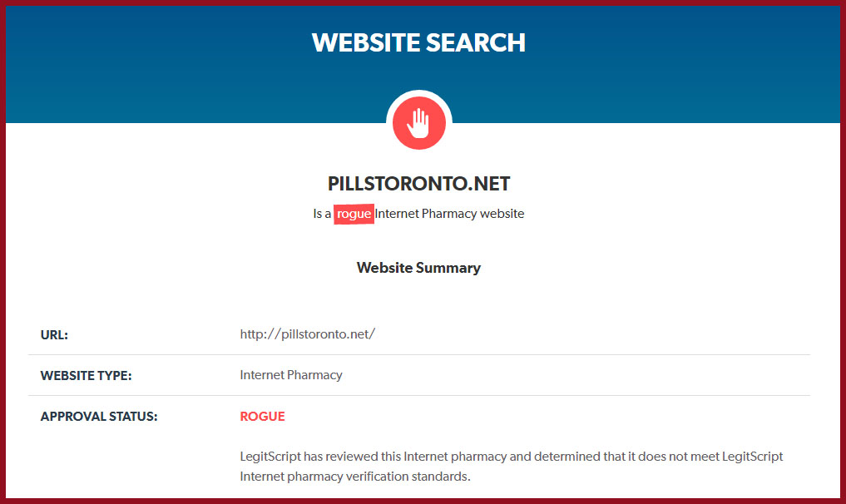The height and width of the screenshot is (504, 846).
Task: Click the divider below WEBSITE TYPE row
Action: [x=418, y=396]
